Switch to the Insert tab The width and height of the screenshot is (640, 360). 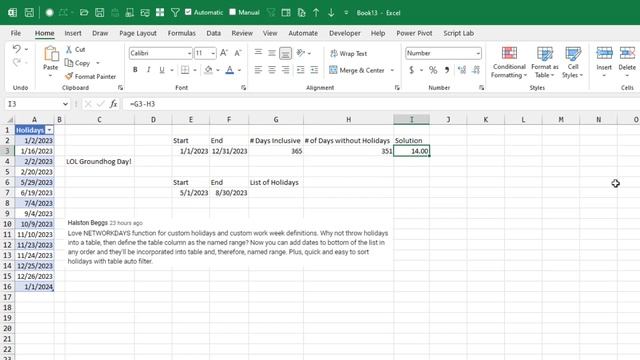coord(73,33)
